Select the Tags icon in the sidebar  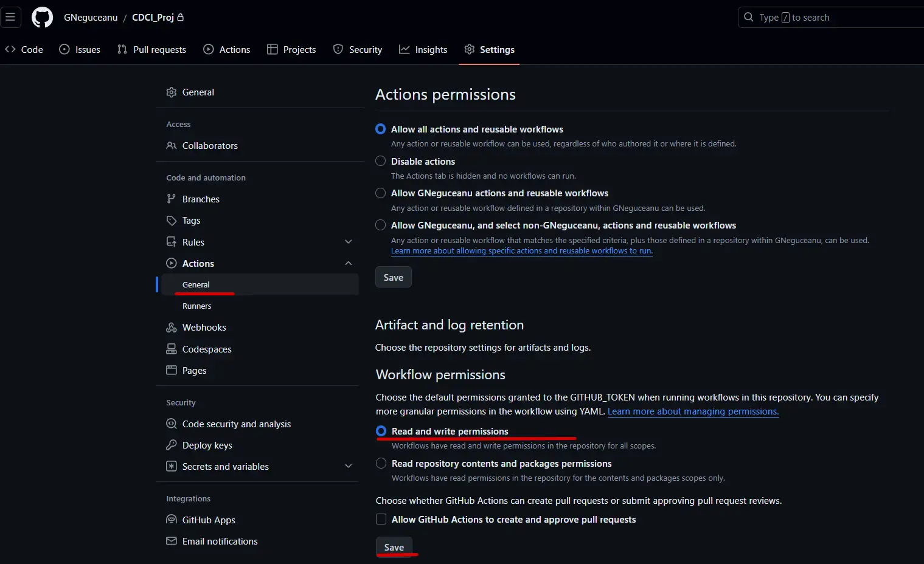tap(171, 220)
